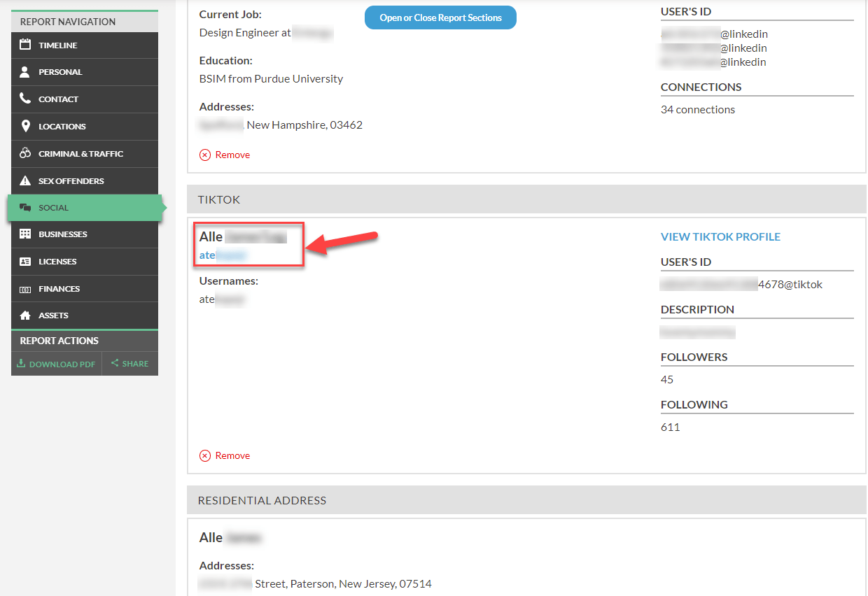Click the Assets house icon

coord(25,315)
